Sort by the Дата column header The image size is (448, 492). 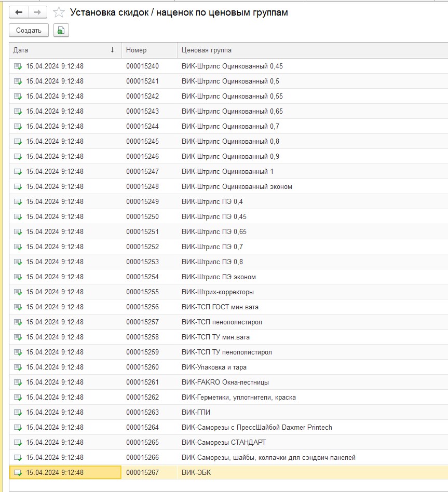pos(62,50)
